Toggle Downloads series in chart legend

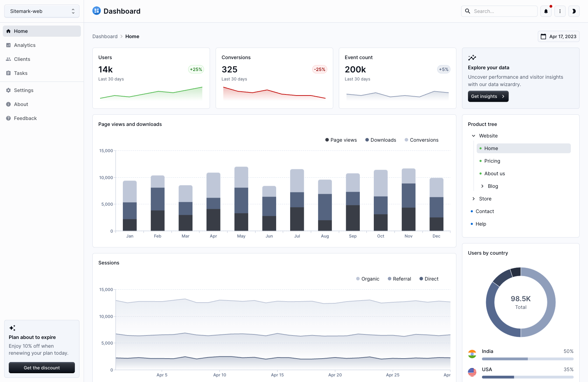point(380,140)
